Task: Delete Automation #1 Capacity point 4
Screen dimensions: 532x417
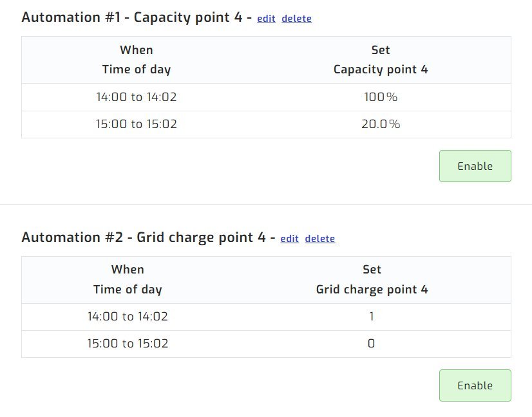Action: 296,19
